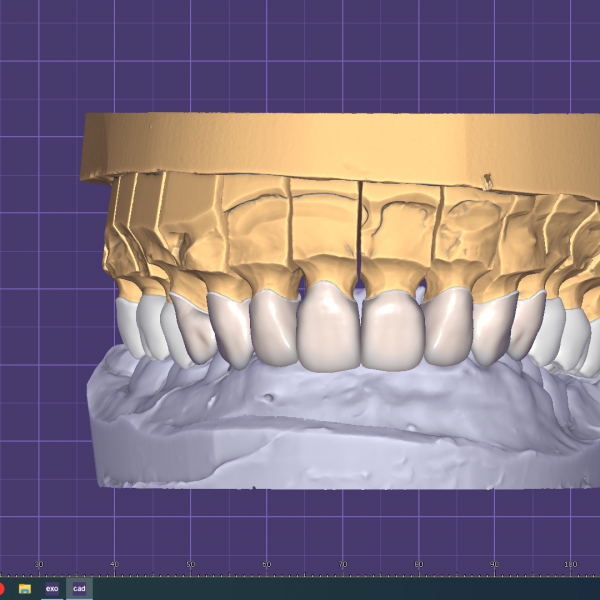The image size is (600, 600).
Task: Click empty purple grid above the model
Action: (300, 50)
